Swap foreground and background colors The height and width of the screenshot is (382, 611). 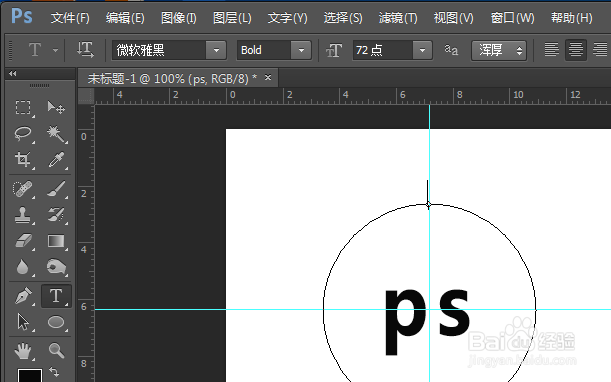(55, 371)
